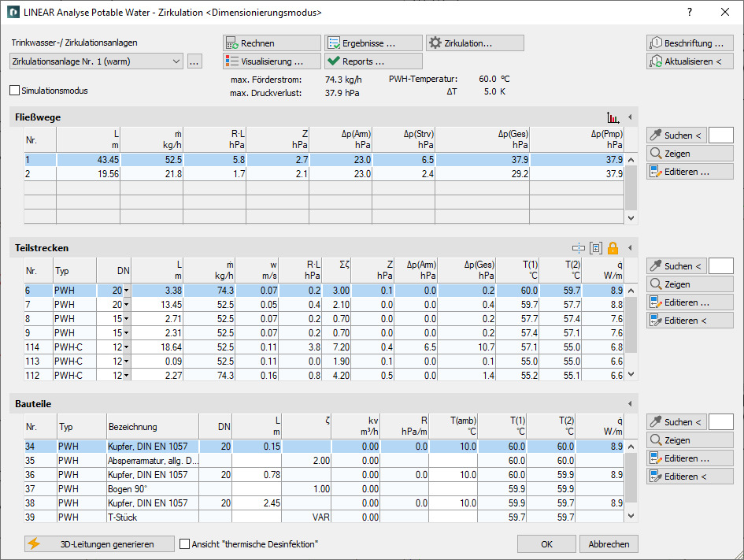This screenshot has height=560, width=744.
Task: Select Fließweg row 2 with length 19.56
Action: (324, 174)
